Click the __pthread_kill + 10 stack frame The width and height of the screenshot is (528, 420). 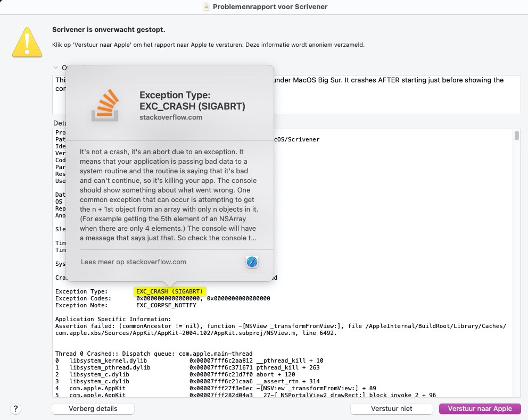click(189, 360)
